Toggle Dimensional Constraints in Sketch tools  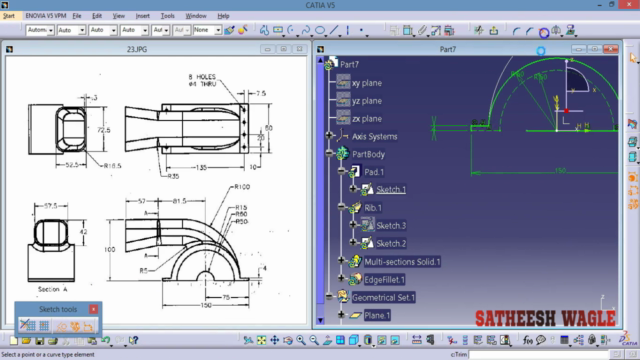88,326
